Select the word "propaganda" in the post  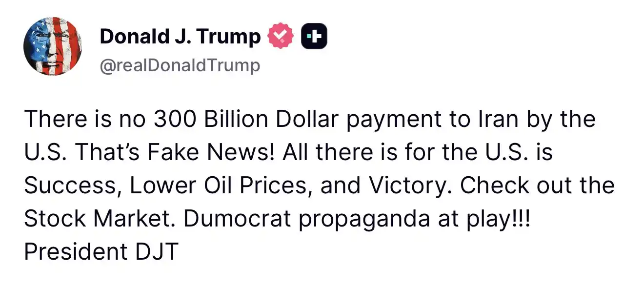click(x=360, y=220)
